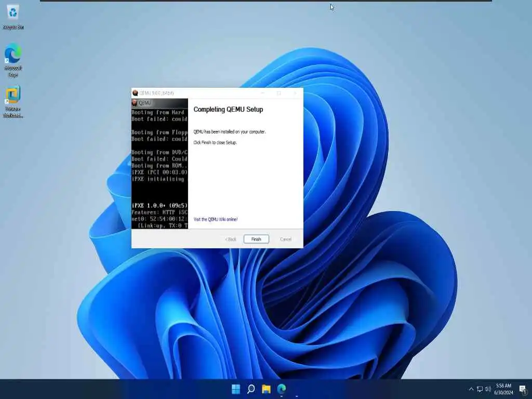This screenshot has width=532, height=399.
Task: Close the QEMU Setup window
Action: (x=295, y=93)
